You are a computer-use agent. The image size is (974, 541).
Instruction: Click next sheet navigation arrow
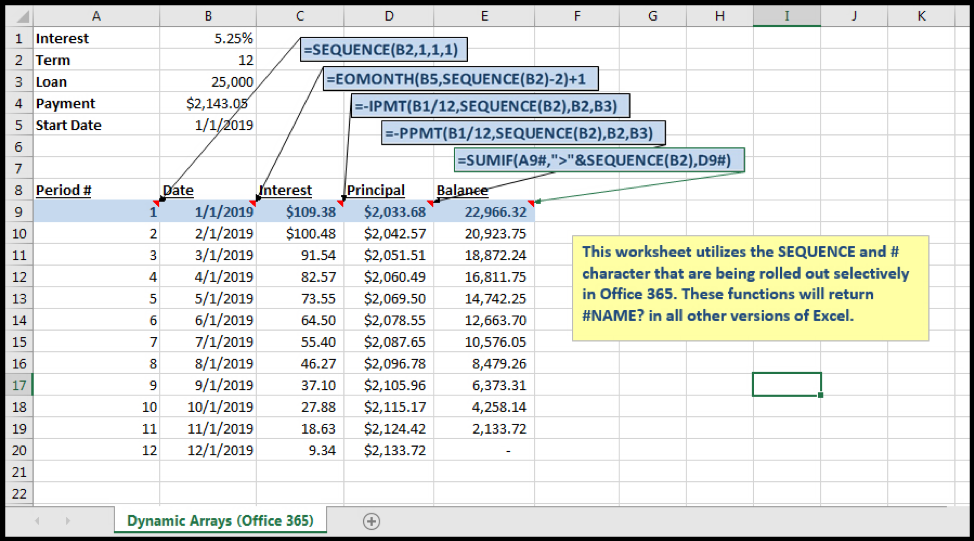coord(67,521)
